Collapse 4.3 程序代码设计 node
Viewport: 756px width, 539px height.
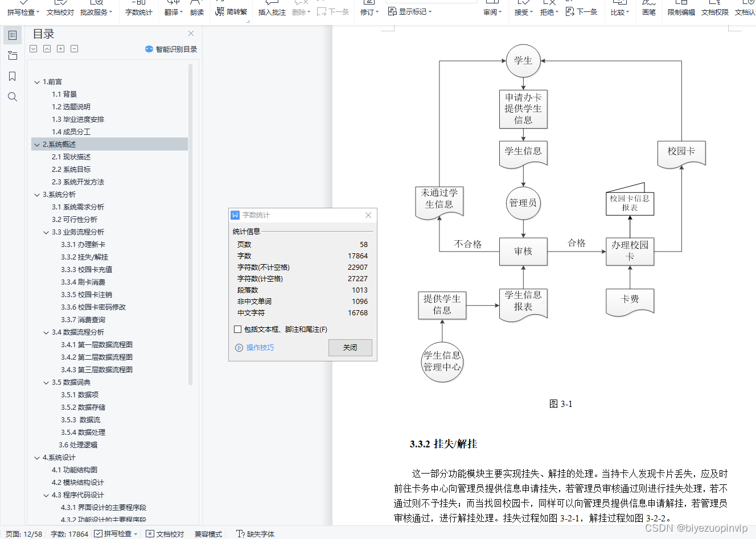[x=46, y=495]
